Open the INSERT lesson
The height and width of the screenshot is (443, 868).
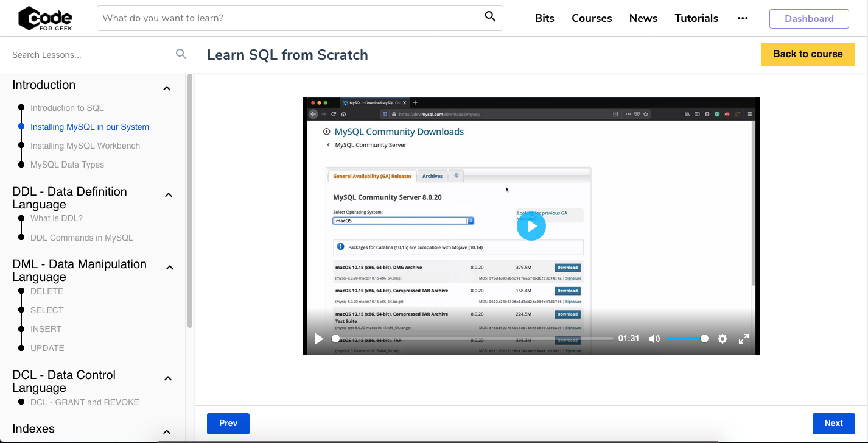[46, 329]
